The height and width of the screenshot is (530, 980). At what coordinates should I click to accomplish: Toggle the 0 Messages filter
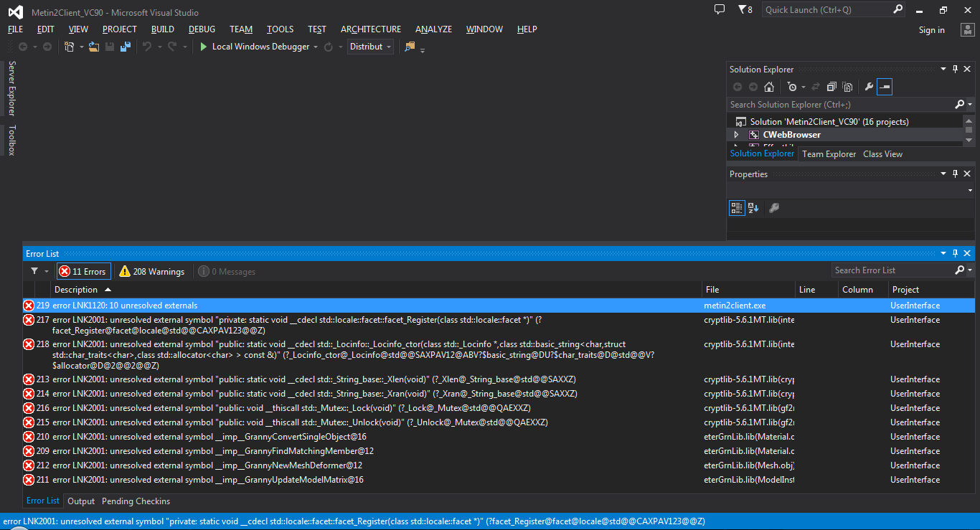coord(227,271)
